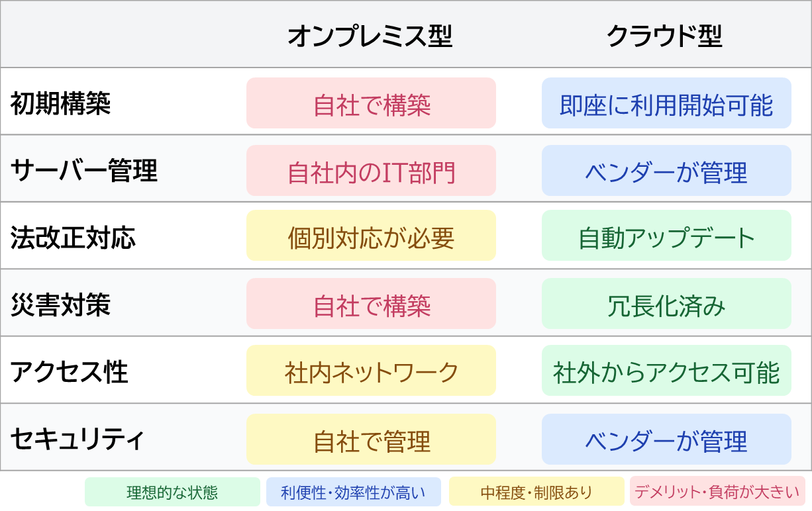The width and height of the screenshot is (812, 511).
Task: Click the 自社内のIT部門 cell
Action: 371,171
